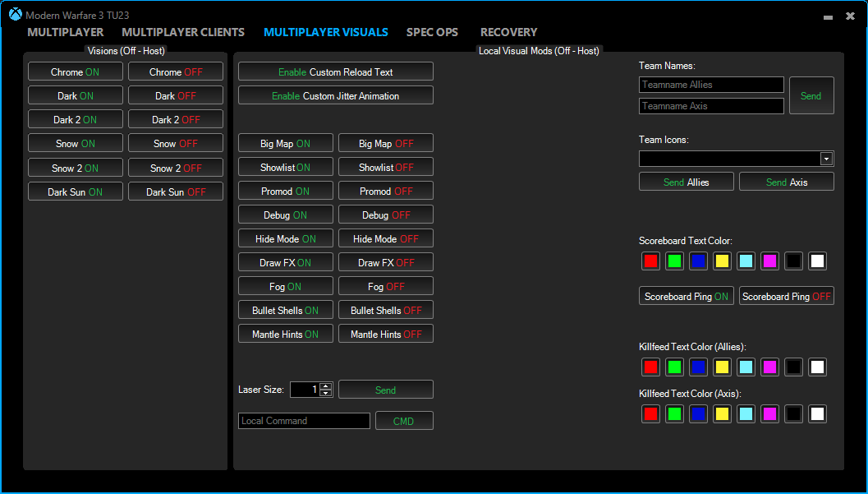Focus the Local Command input field
868x494 pixels.
[x=304, y=420]
